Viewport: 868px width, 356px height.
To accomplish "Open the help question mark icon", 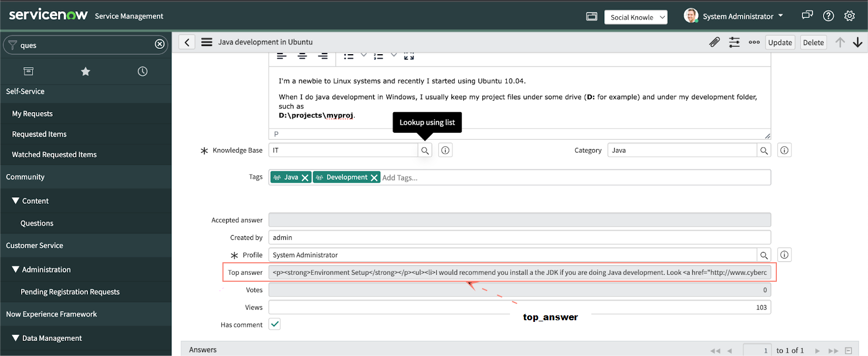I will [828, 16].
